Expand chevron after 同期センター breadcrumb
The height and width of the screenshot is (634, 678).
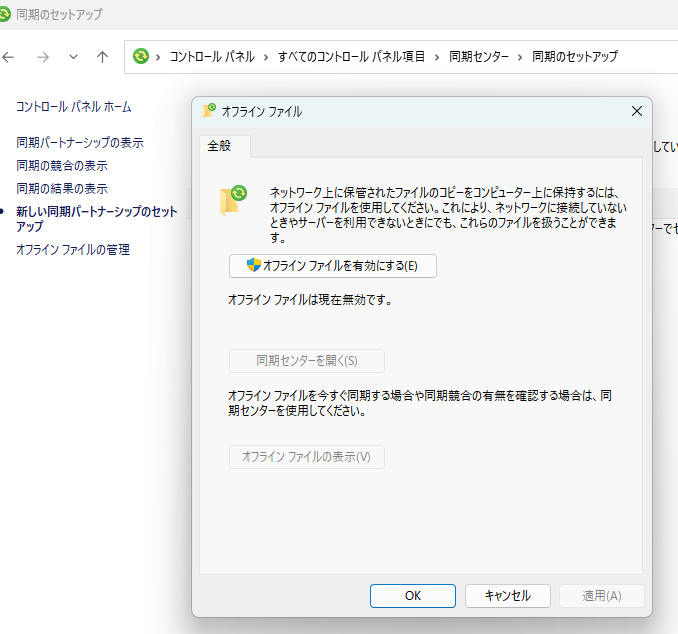(520, 57)
